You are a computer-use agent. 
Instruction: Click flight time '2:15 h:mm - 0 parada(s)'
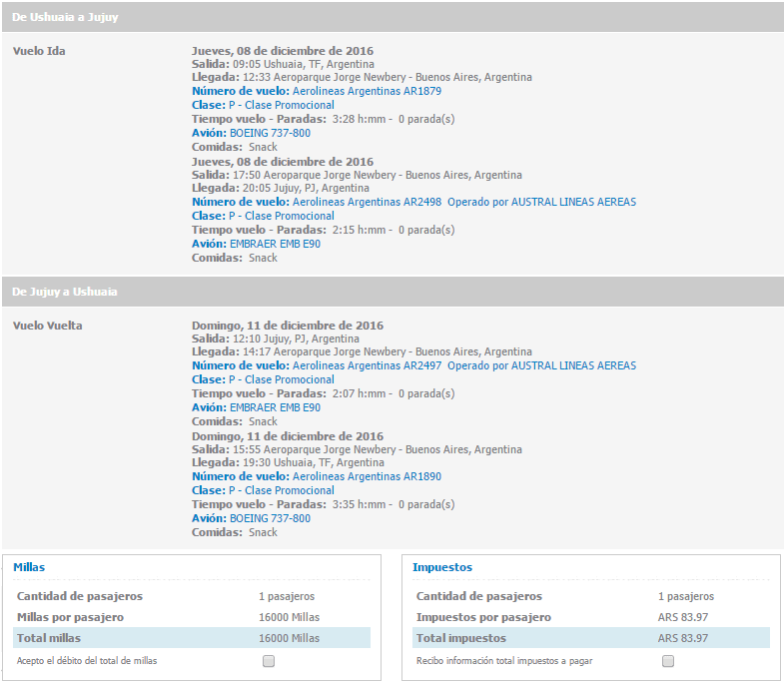393,230
